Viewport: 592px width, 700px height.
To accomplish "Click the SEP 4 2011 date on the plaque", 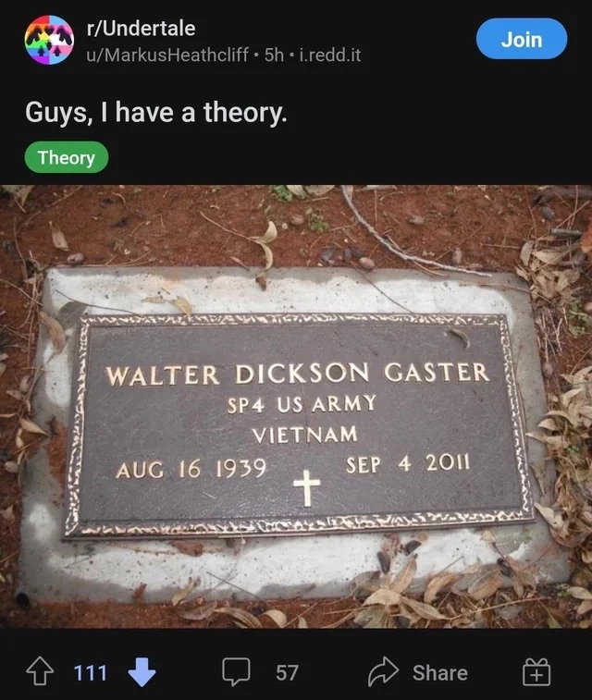I will (x=408, y=464).
